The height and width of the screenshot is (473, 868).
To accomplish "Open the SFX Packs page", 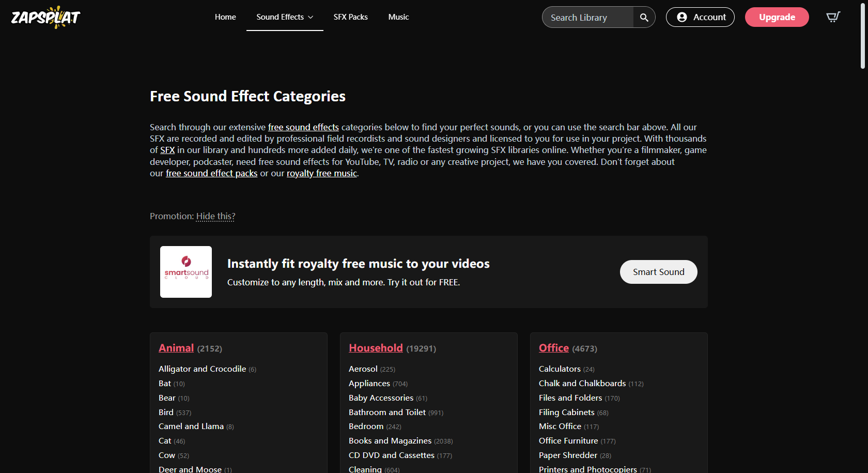I will click(350, 17).
